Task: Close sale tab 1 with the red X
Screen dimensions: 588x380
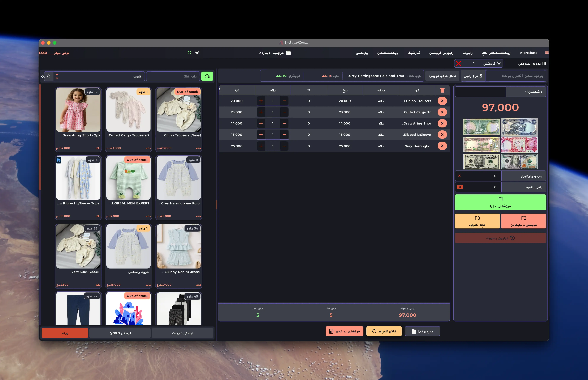Action: coord(459,64)
